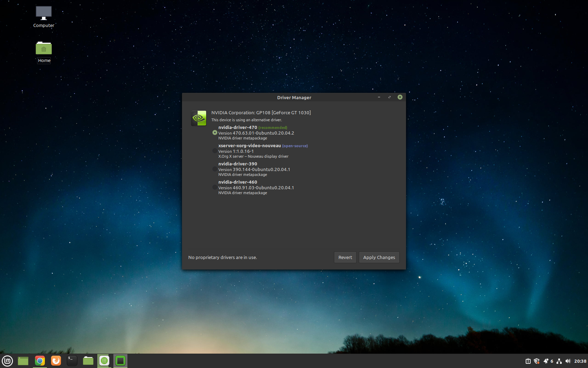
Task: Launch Firefox from the taskbar
Action: point(56,361)
